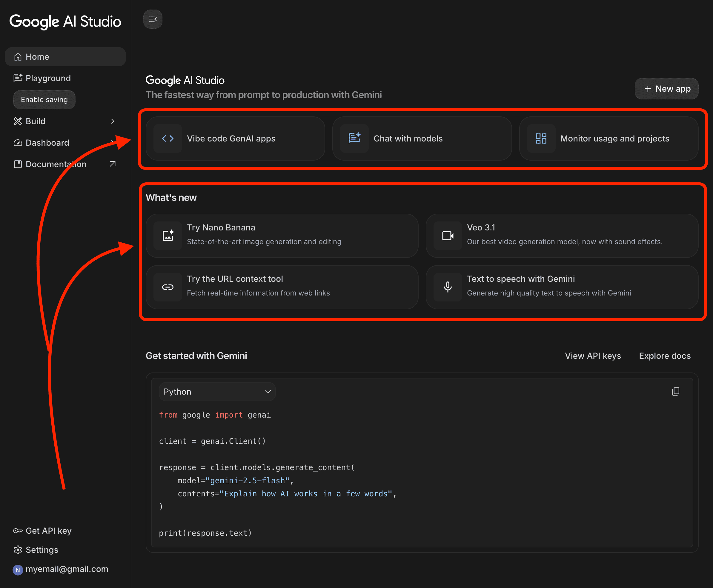Go to the Playground menu item

point(48,78)
